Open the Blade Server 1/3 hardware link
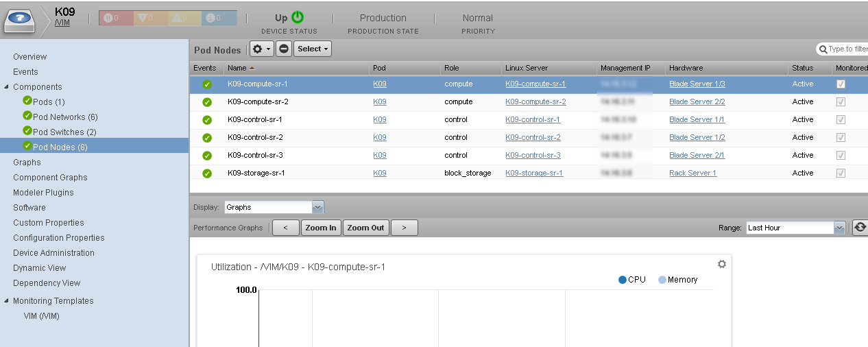 tap(697, 84)
